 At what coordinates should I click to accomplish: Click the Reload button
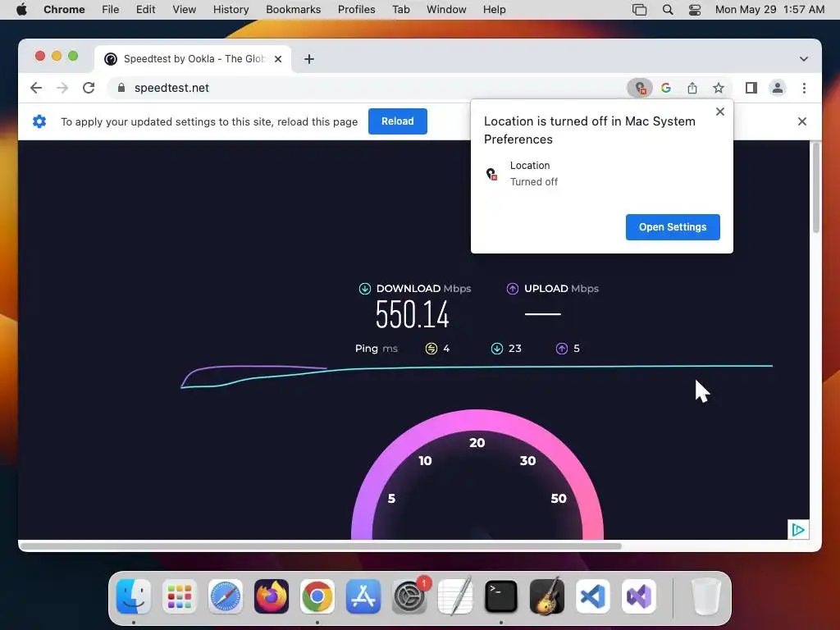point(398,121)
